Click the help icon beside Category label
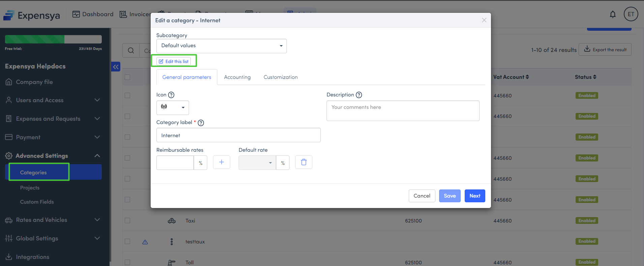The height and width of the screenshot is (266, 644). pyautogui.click(x=201, y=123)
